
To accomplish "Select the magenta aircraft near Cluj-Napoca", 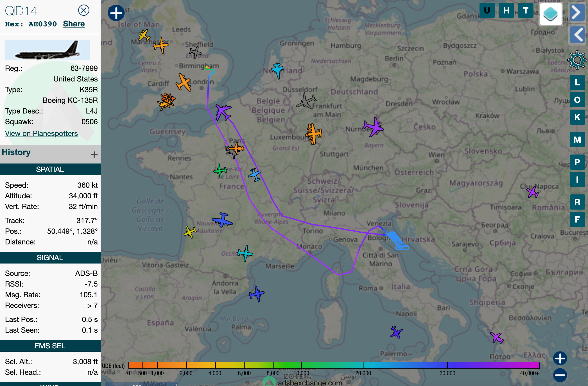I will coord(533,192).
